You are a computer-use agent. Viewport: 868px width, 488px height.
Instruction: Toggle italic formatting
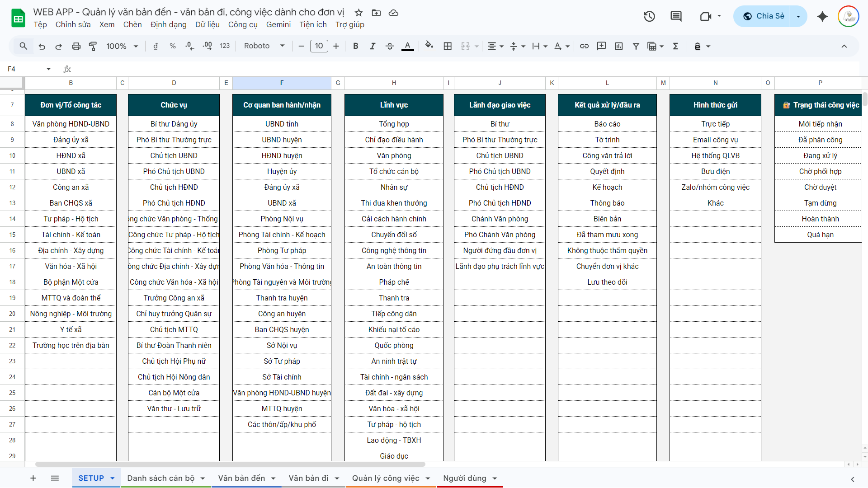373,46
